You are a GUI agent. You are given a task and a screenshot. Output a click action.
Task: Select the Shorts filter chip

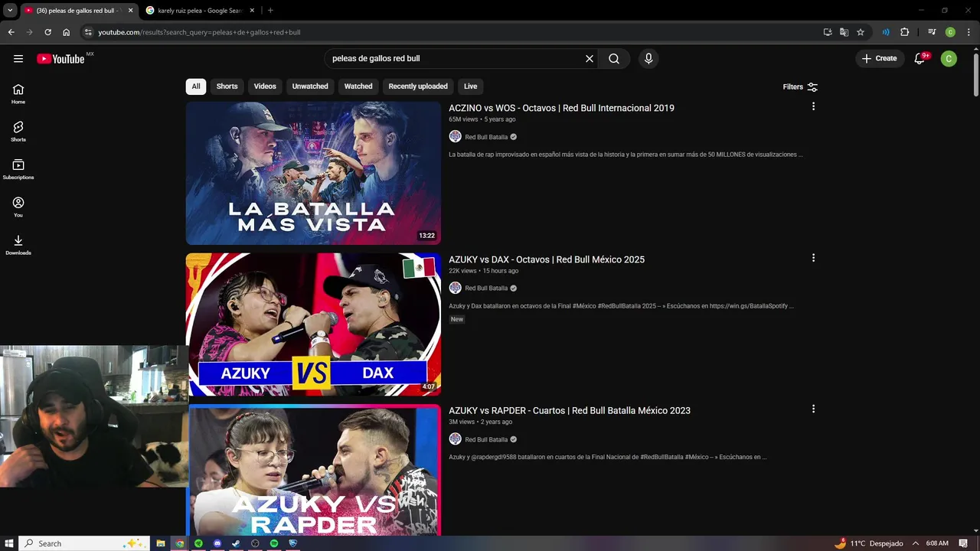[x=227, y=86]
